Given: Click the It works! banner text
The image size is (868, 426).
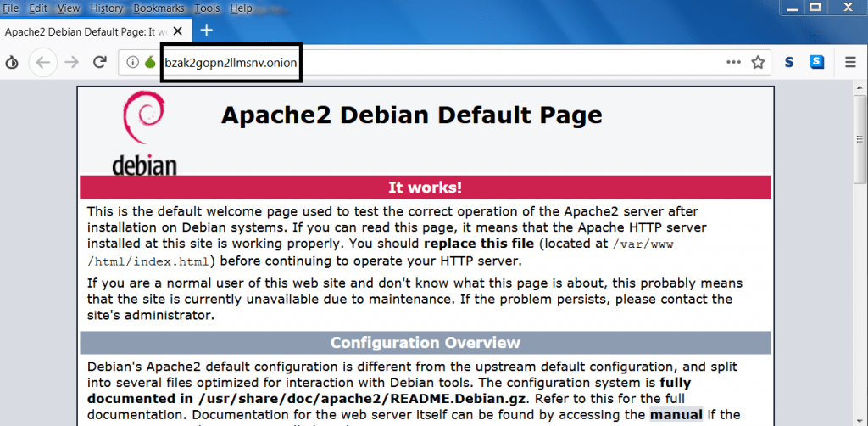Looking at the screenshot, I should [426, 188].
